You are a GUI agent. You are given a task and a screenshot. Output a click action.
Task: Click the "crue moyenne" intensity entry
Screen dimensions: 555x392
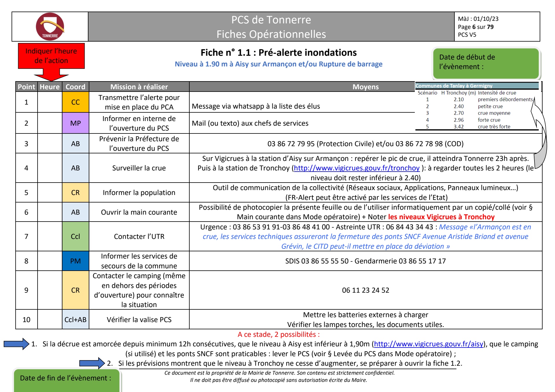coord(494,113)
